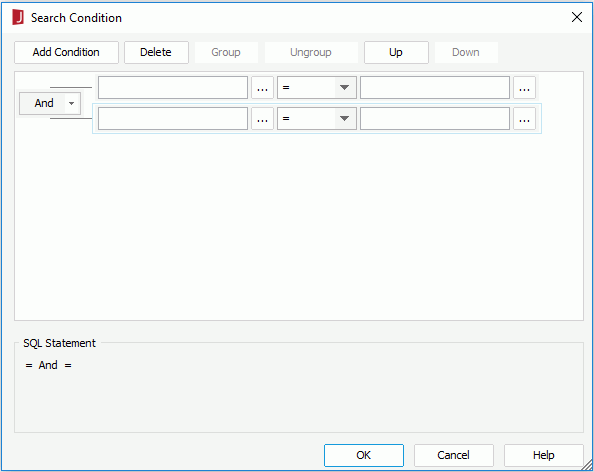
Task: Cancel the Search Condition dialog
Action: (x=453, y=455)
